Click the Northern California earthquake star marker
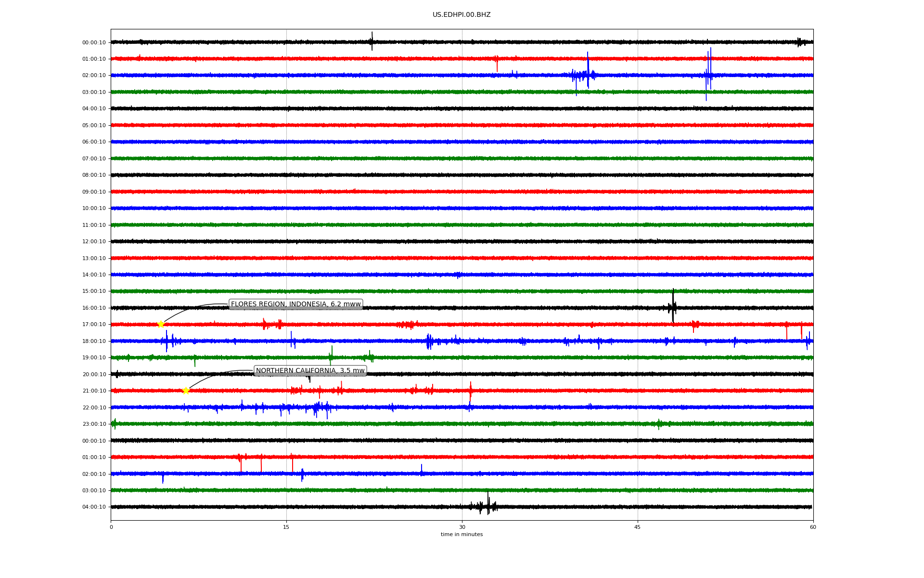 click(186, 391)
